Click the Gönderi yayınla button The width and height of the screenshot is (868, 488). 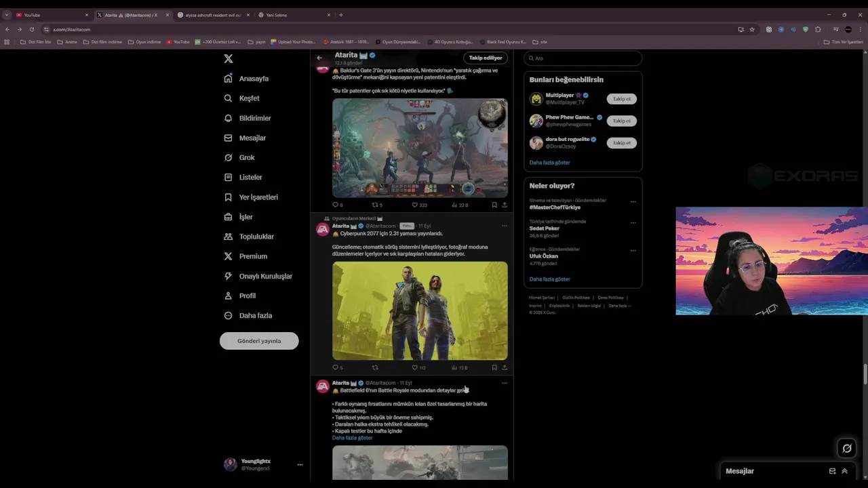(x=259, y=341)
